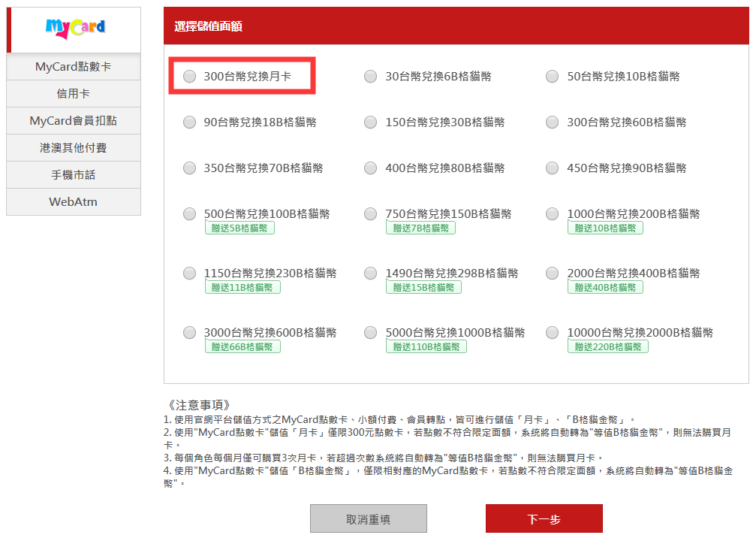Click the 贈送40B格貓幣 bonus badge
This screenshot has height=541, width=756.
[x=606, y=287]
